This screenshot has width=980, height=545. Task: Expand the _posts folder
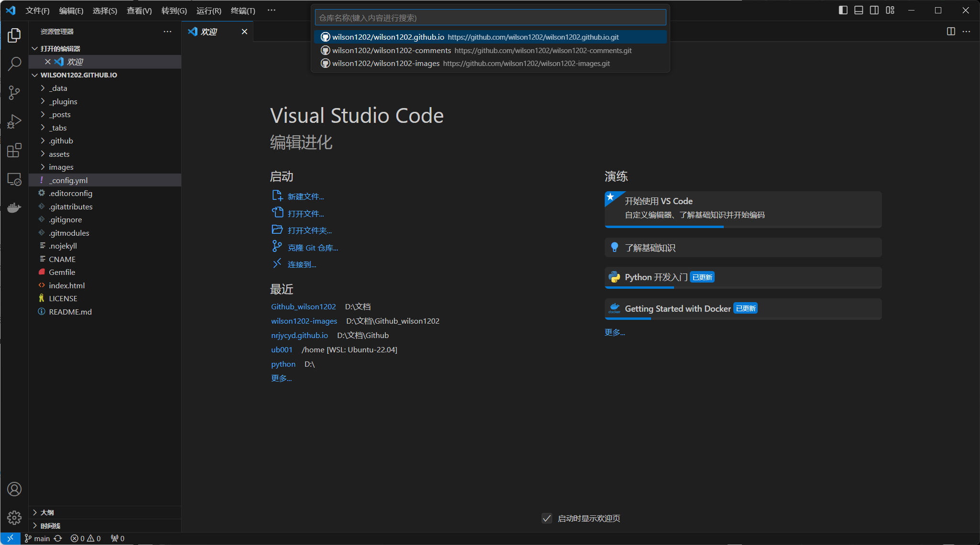[x=60, y=115]
